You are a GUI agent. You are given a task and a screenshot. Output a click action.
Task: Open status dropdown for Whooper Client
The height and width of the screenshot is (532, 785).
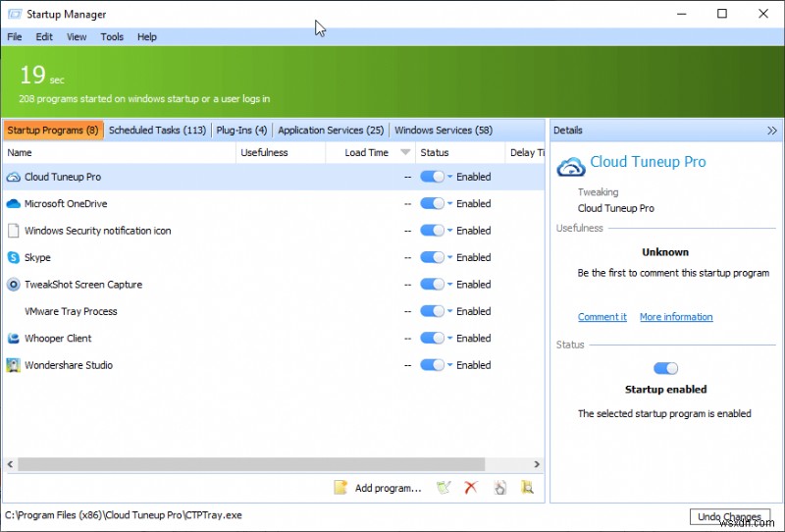449,338
